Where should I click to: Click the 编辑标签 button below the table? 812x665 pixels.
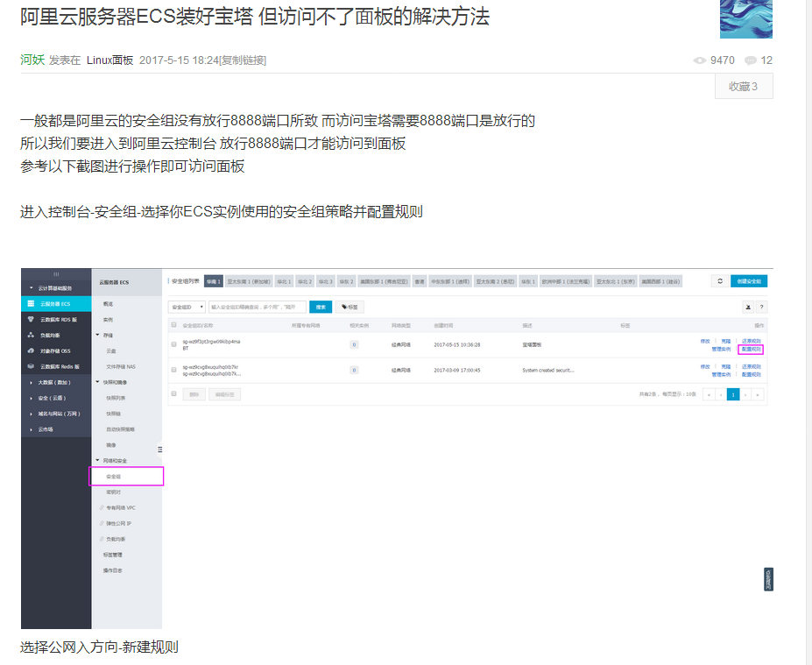point(225,394)
